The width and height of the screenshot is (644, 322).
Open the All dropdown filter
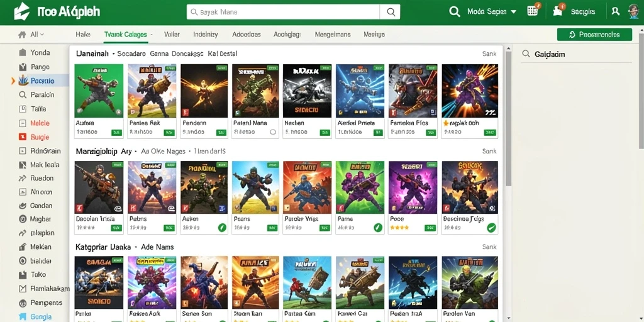pos(37,35)
